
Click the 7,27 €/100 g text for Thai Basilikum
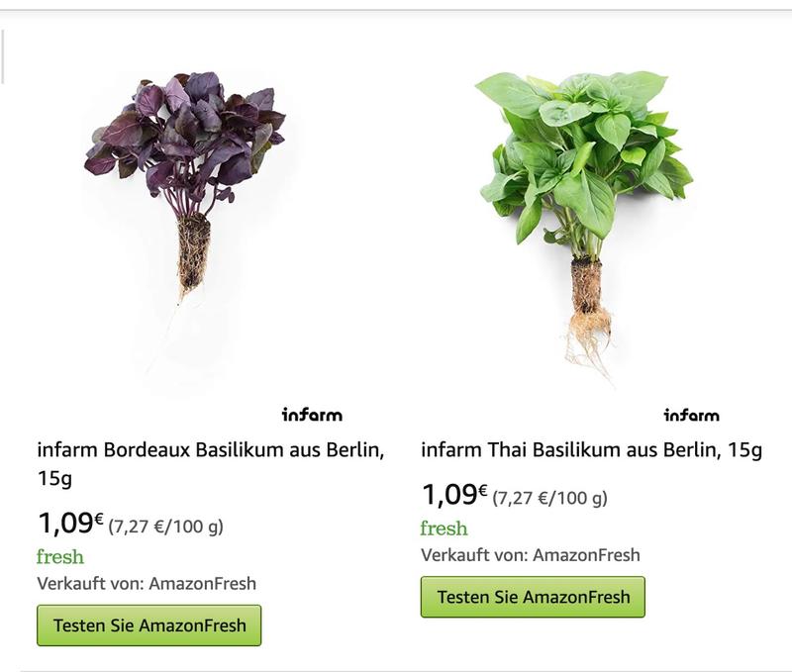(x=549, y=498)
